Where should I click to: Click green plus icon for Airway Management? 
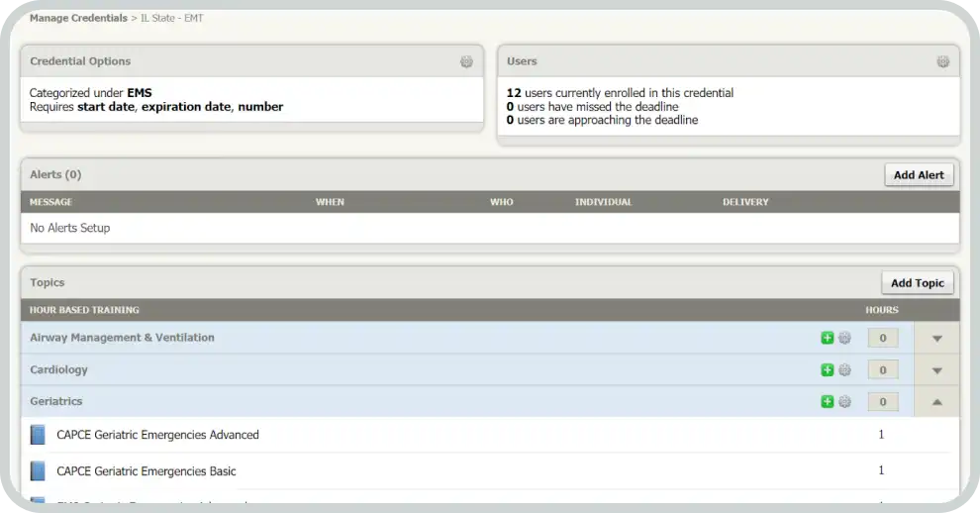tap(828, 338)
